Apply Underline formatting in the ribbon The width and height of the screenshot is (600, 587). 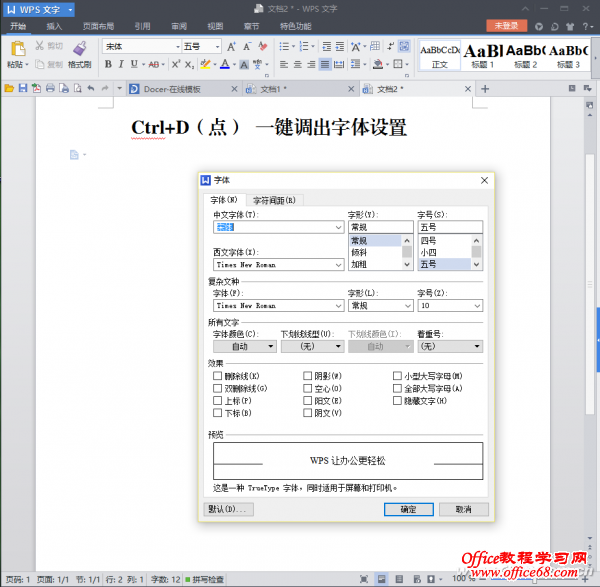click(134, 64)
